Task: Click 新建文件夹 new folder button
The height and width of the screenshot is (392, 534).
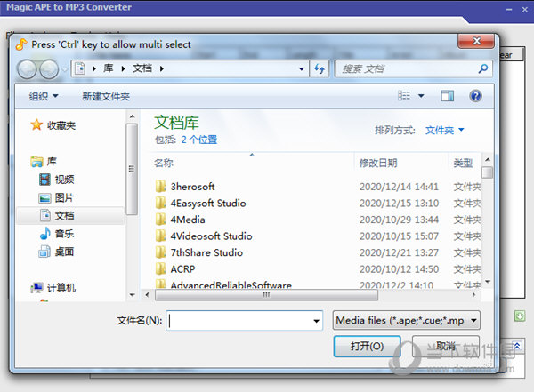Action: (x=106, y=96)
